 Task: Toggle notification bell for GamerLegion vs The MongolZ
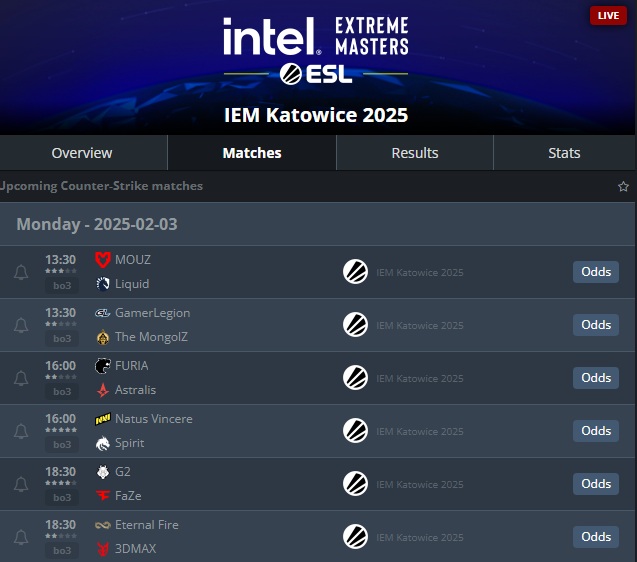coord(21,325)
